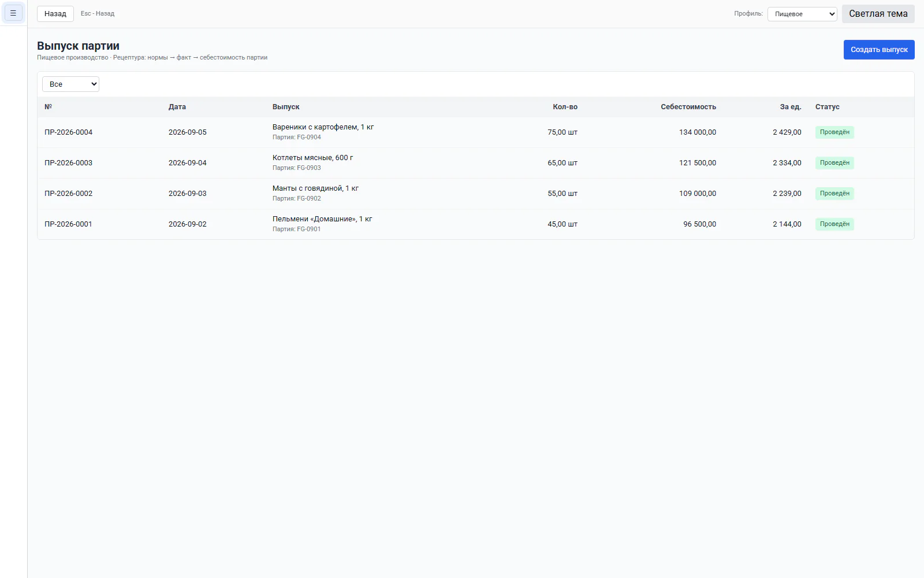The width and height of the screenshot is (924, 578).
Task: Click the Статус column header
Action: [828, 107]
